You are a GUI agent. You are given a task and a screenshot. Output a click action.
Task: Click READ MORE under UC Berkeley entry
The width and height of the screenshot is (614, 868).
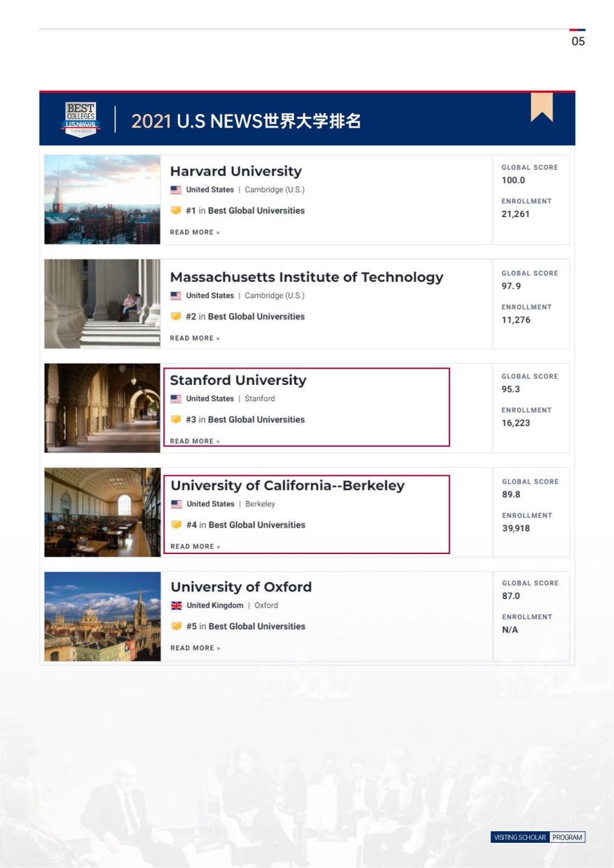click(196, 546)
